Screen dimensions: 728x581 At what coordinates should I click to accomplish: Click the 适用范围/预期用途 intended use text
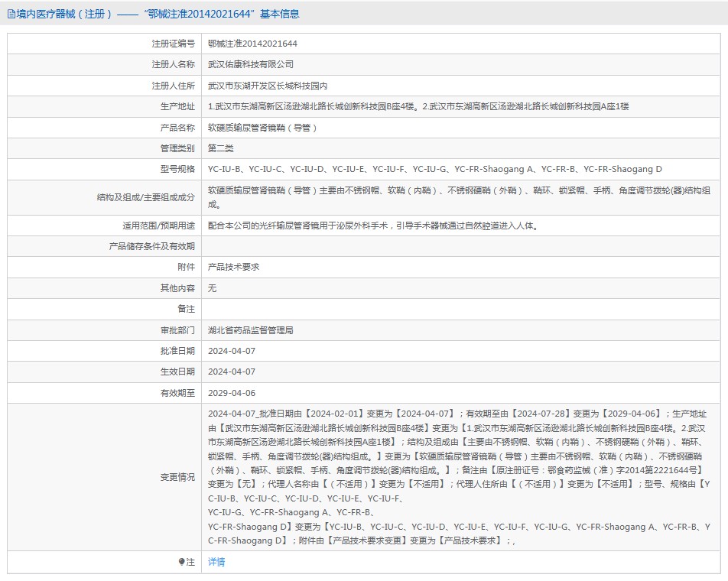coord(379,226)
